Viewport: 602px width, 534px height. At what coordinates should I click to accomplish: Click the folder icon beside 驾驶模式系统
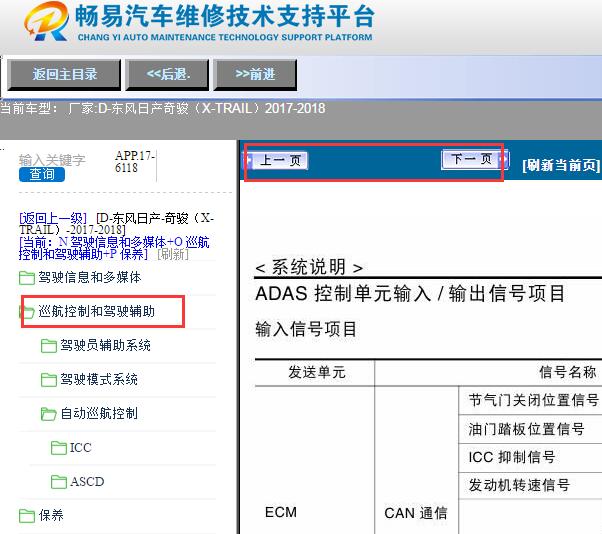pos(49,380)
